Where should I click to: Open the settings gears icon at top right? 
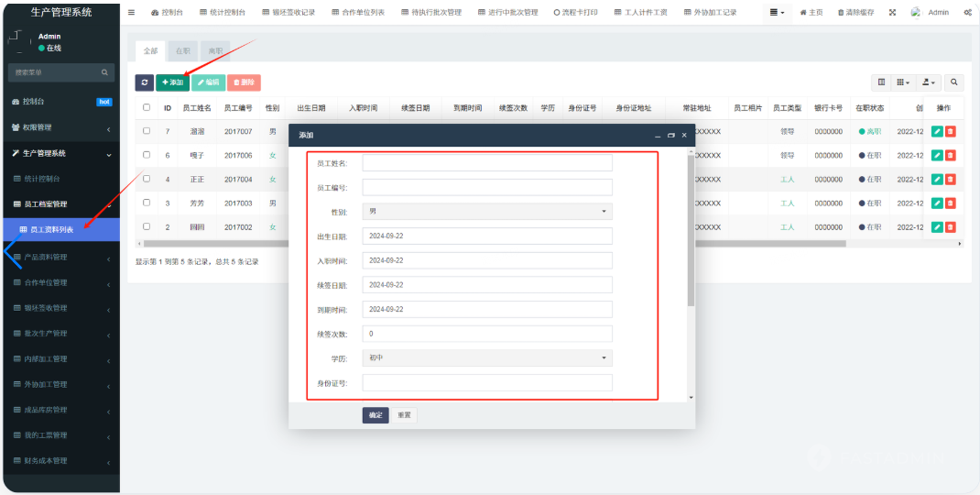pyautogui.click(x=967, y=12)
